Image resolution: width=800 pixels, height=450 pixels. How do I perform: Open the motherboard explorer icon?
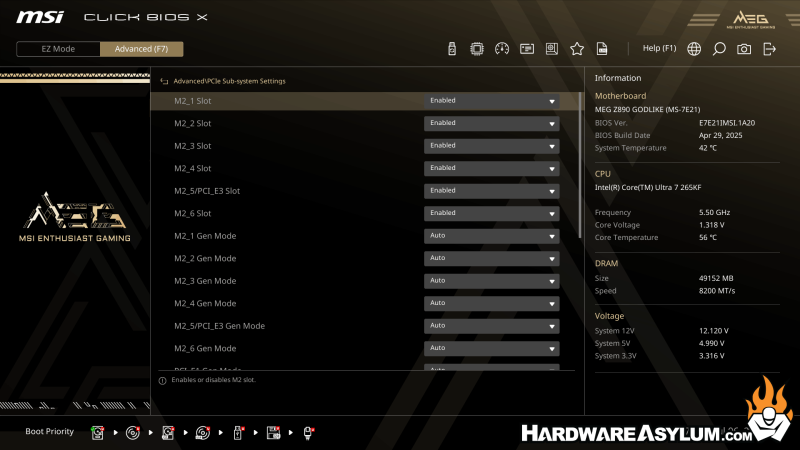pyautogui.click(x=552, y=49)
